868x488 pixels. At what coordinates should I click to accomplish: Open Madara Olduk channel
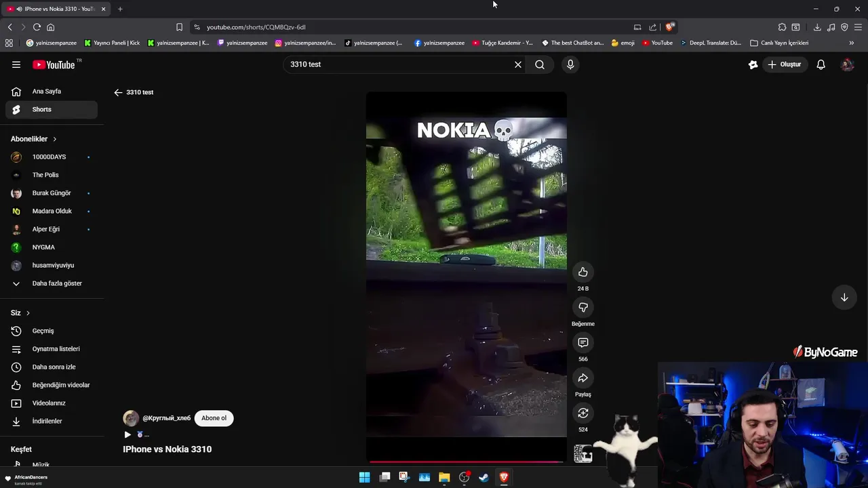coord(51,211)
